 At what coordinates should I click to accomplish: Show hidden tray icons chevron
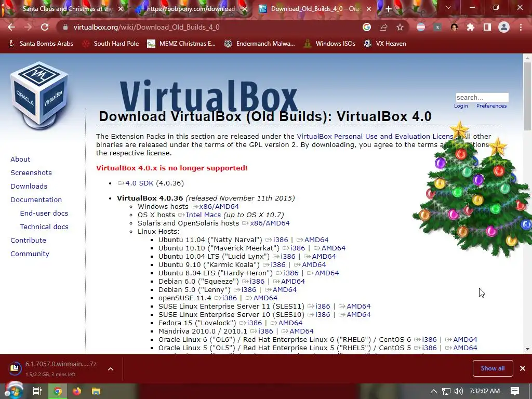[x=434, y=391]
